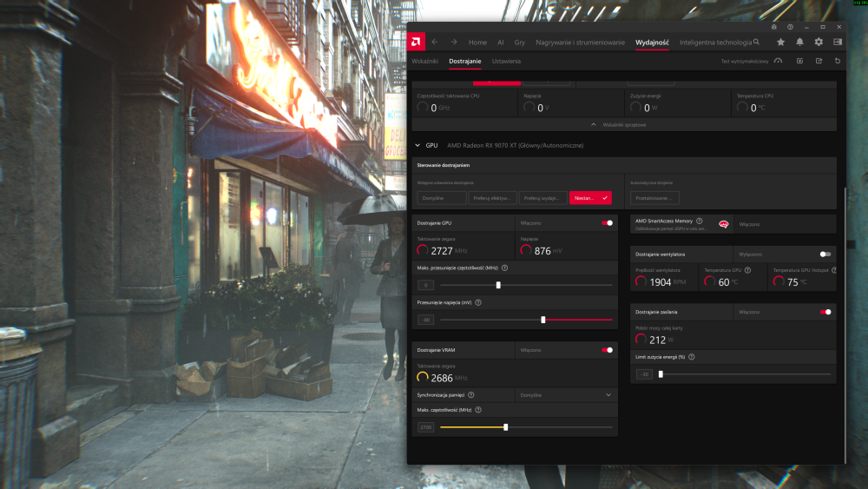The height and width of the screenshot is (489, 868).
Task: Open notifications via the bell icon
Action: (x=800, y=42)
